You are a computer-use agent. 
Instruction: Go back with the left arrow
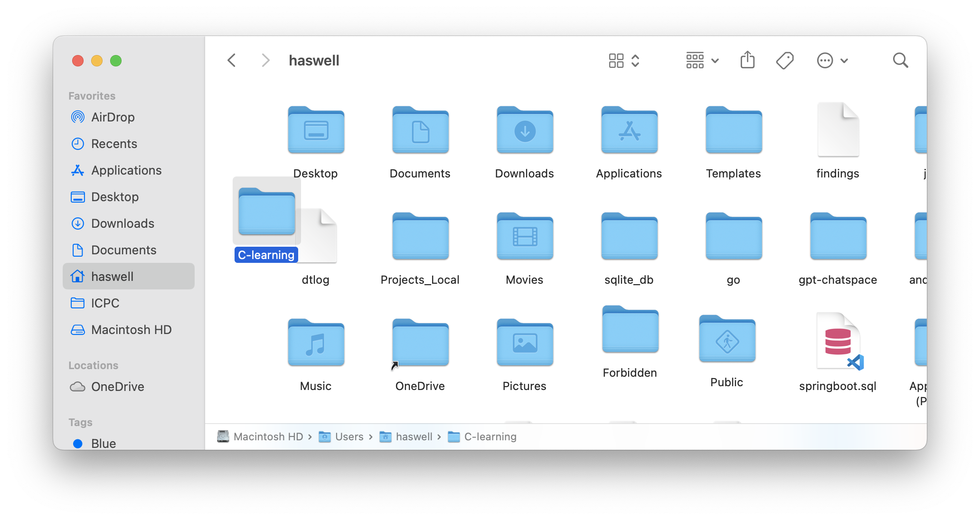coord(232,60)
